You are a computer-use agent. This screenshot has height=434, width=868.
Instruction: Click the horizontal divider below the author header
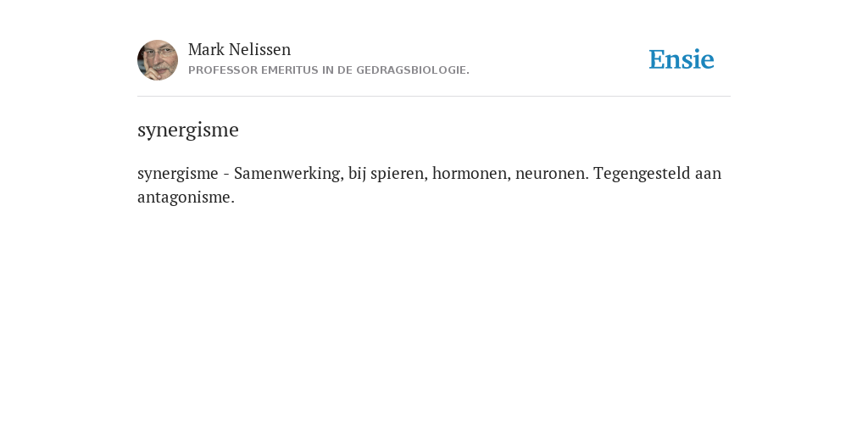click(x=434, y=97)
